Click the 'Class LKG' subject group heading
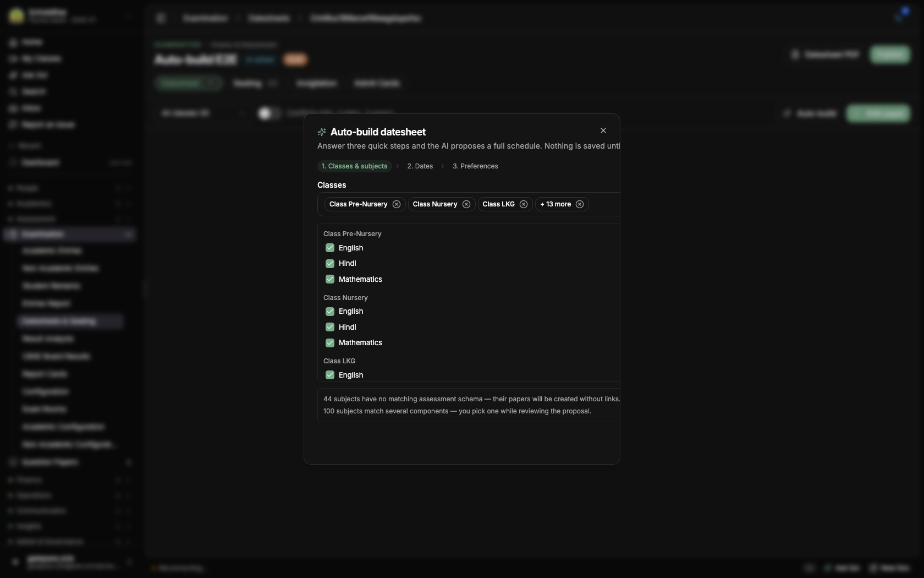 (339, 361)
